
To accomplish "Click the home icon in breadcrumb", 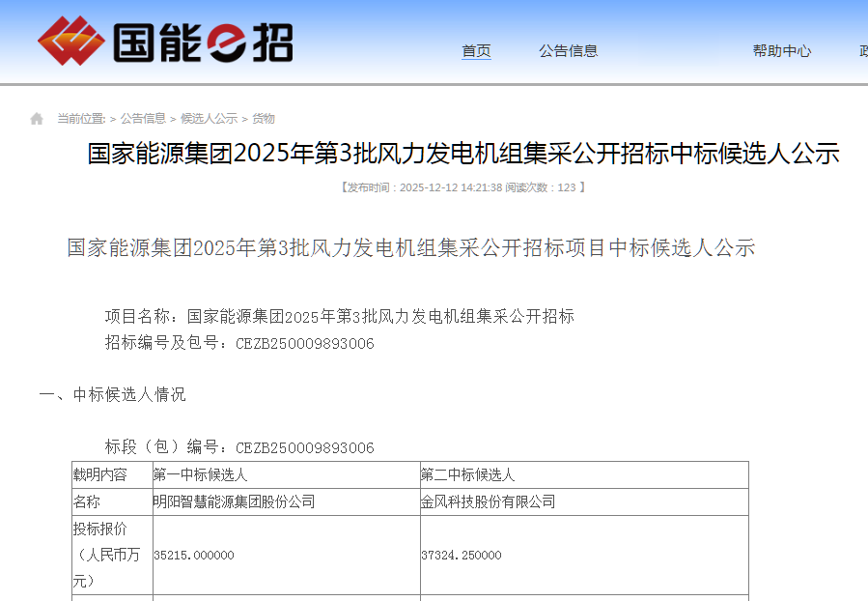I will coord(37,119).
